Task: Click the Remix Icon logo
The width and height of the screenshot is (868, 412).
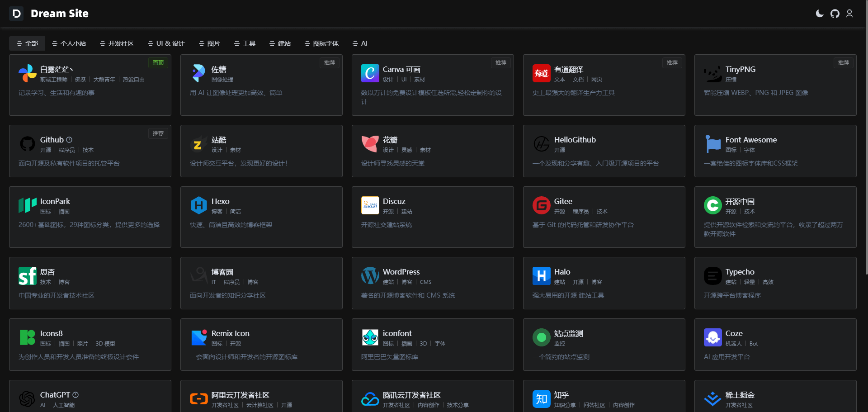Action: pos(199,337)
